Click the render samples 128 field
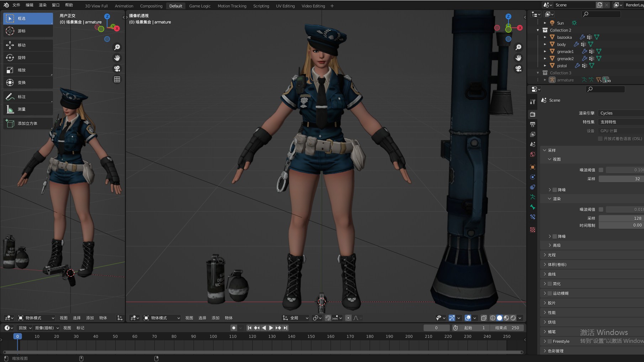 point(621,218)
